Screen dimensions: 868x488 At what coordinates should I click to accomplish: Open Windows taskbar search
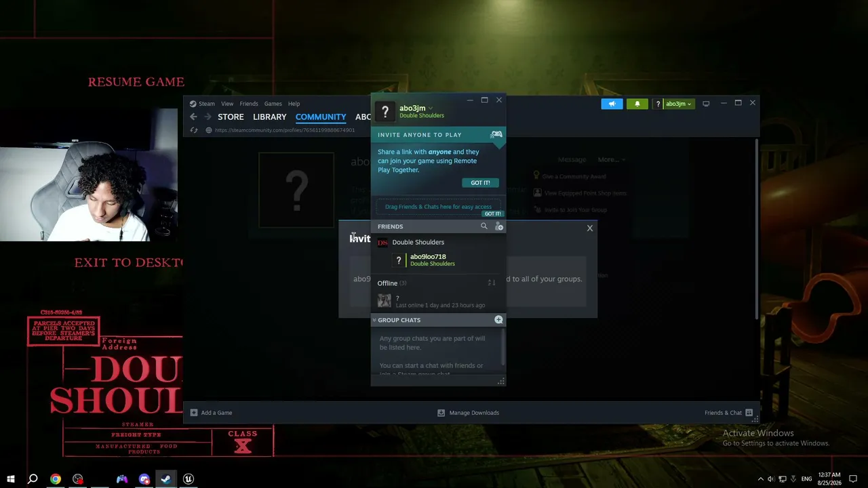(x=33, y=479)
